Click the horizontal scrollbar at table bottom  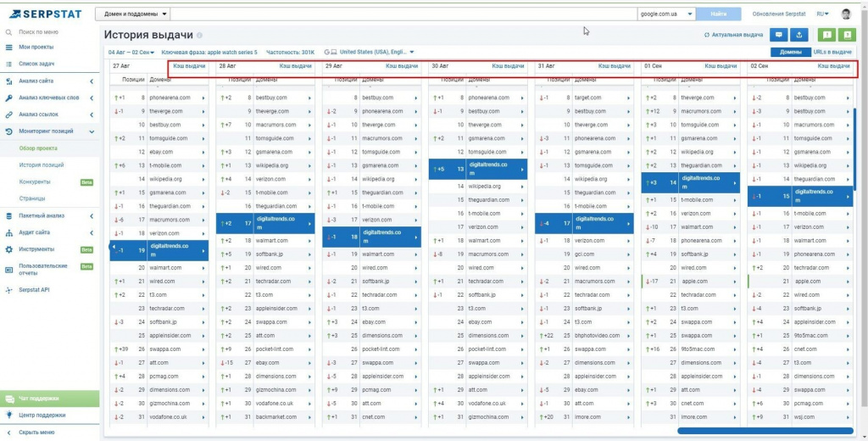[x=763, y=431]
